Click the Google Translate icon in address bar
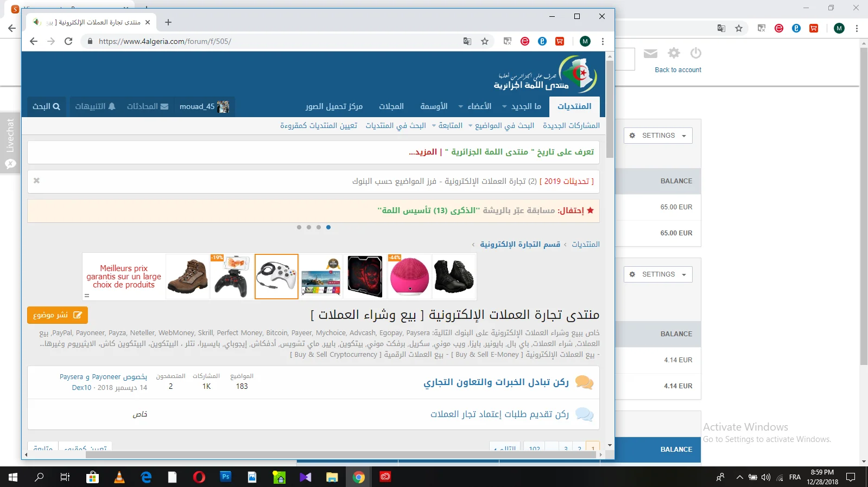This screenshot has height=487, width=868. coord(467,41)
